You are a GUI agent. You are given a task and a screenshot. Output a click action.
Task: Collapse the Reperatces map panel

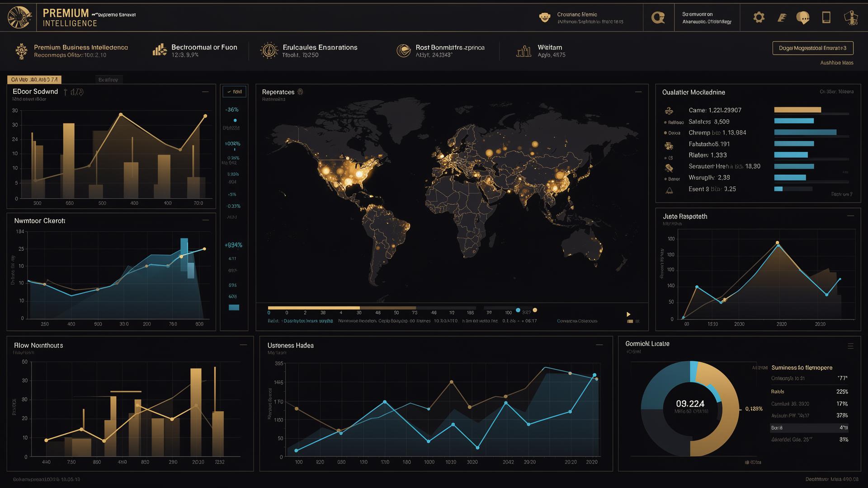point(638,92)
